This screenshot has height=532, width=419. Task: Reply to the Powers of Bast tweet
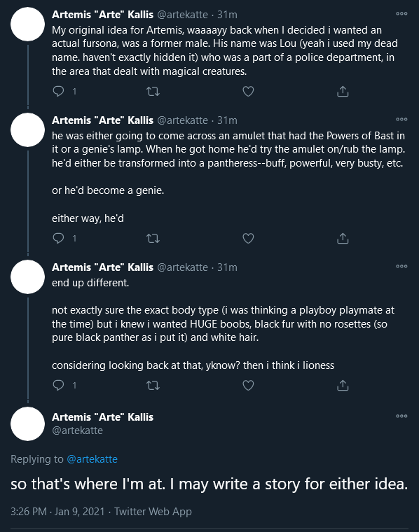point(58,238)
